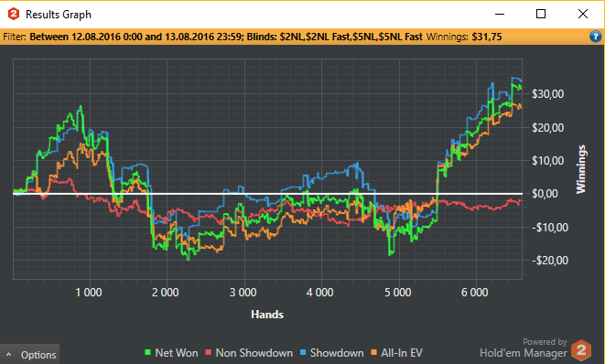Click the orange All-In EV color swatch
The height and width of the screenshot is (364, 605).
(x=373, y=352)
